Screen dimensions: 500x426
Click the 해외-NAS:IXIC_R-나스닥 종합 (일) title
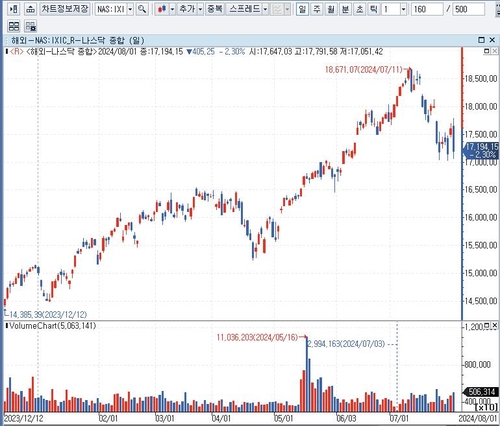[78, 40]
